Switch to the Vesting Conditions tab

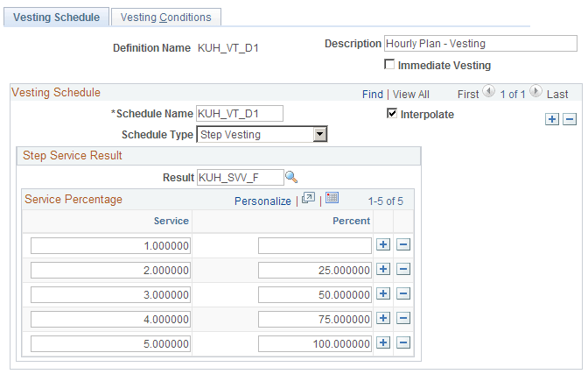point(165,18)
